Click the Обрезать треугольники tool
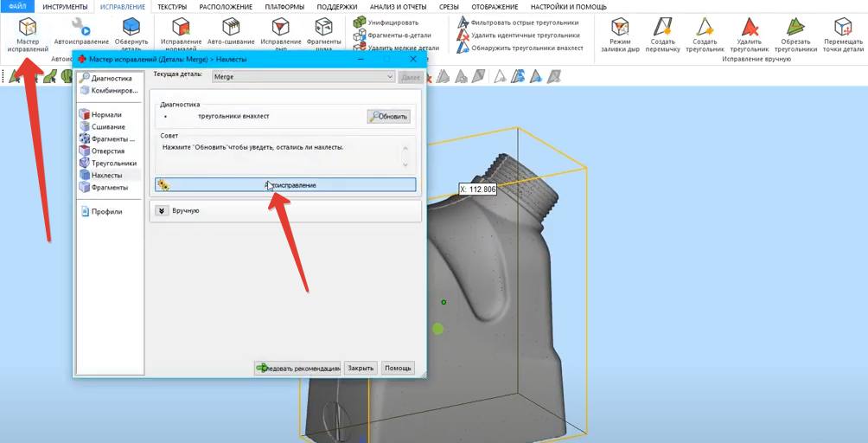 795,33
